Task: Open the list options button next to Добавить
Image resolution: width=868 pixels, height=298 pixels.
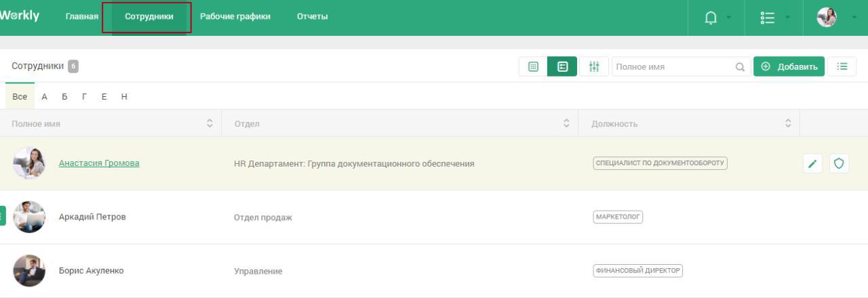Action: pyautogui.click(x=842, y=66)
